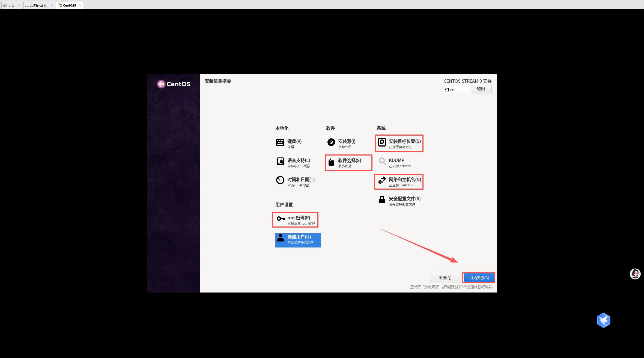Screen dimensions: 644x358
Task: Click the 最小安装 software status text
Action: point(345,166)
